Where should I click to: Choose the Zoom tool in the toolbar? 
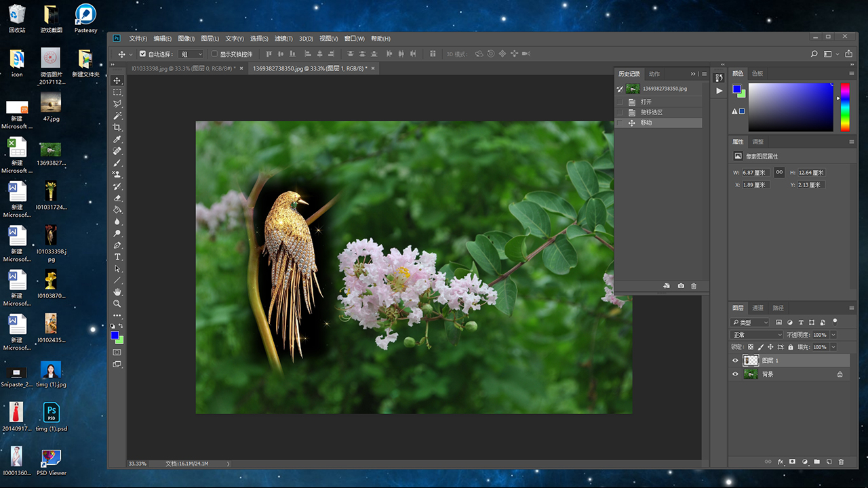pos(117,304)
